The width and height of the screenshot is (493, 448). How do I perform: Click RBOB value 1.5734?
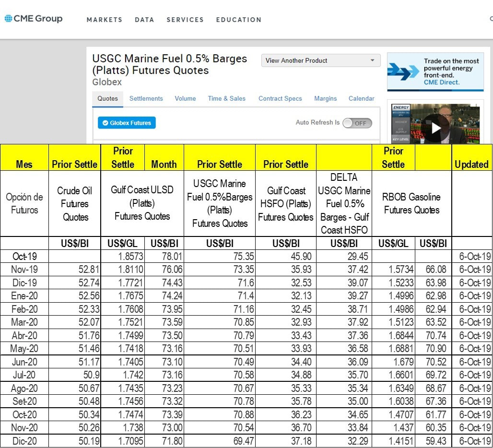pyautogui.click(x=401, y=270)
